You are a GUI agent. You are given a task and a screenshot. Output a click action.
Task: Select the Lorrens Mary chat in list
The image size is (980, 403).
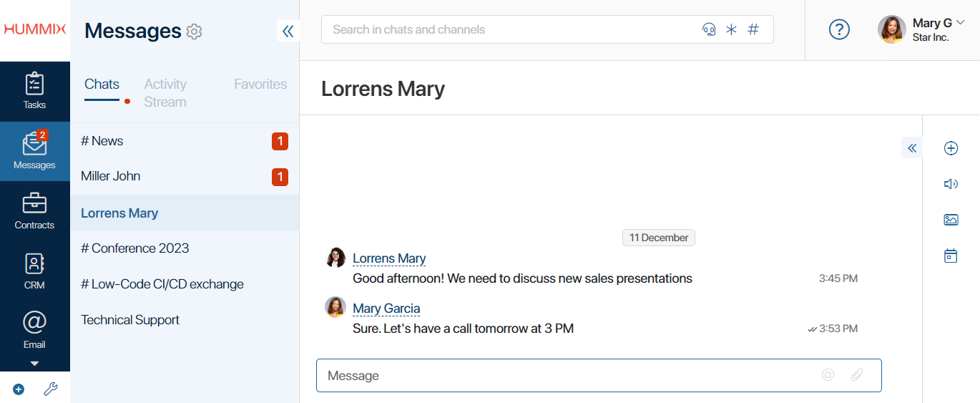pos(185,213)
